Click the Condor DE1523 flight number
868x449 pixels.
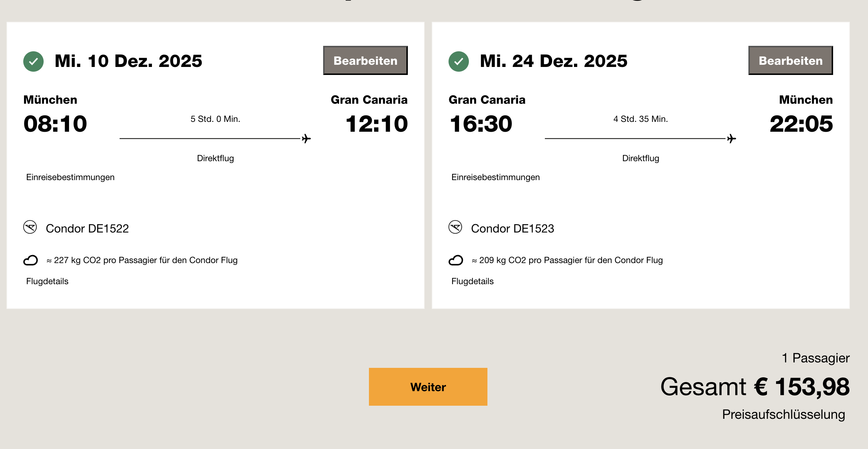click(x=513, y=229)
